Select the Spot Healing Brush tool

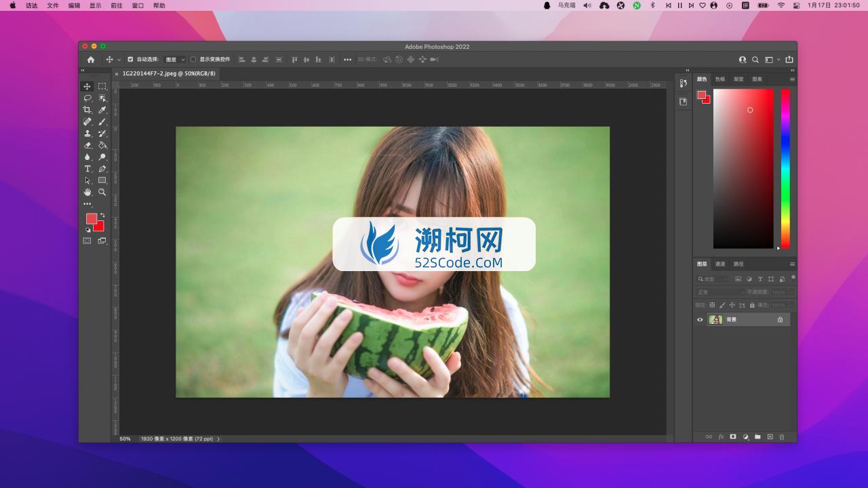point(87,122)
